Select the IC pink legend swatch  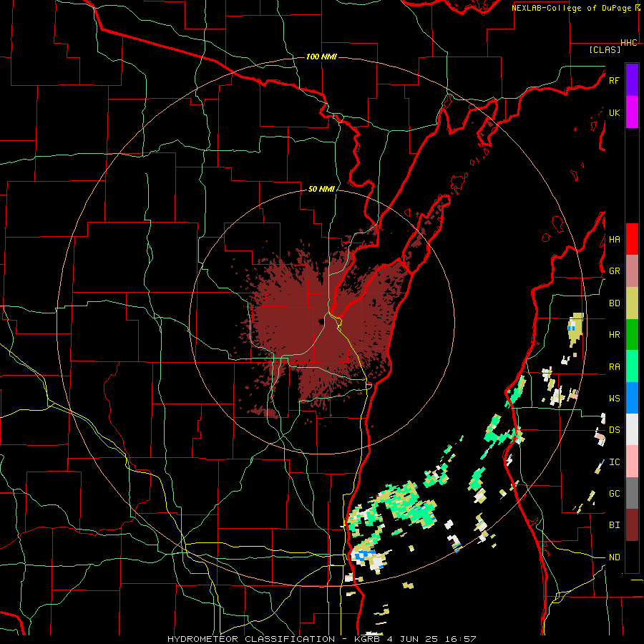coord(632,462)
